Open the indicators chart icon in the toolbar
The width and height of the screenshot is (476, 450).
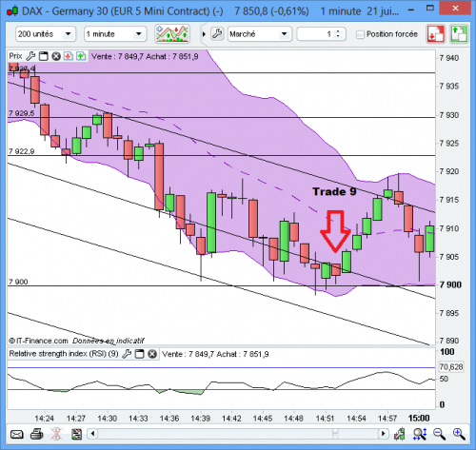tap(172, 33)
